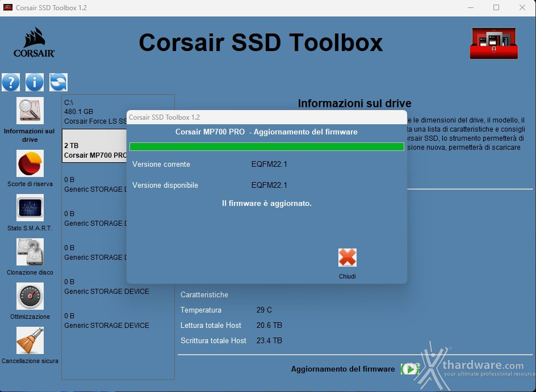Select the Cancellazione sicura label

[30, 361]
